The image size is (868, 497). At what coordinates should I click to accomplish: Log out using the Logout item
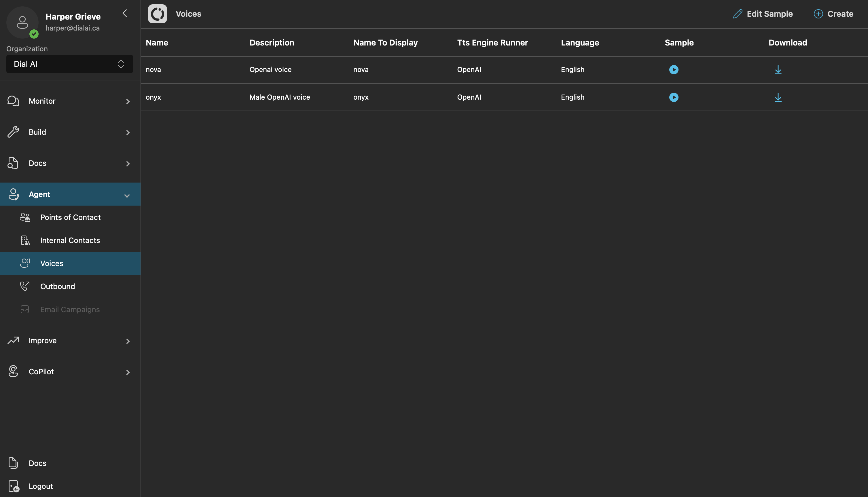(40, 486)
